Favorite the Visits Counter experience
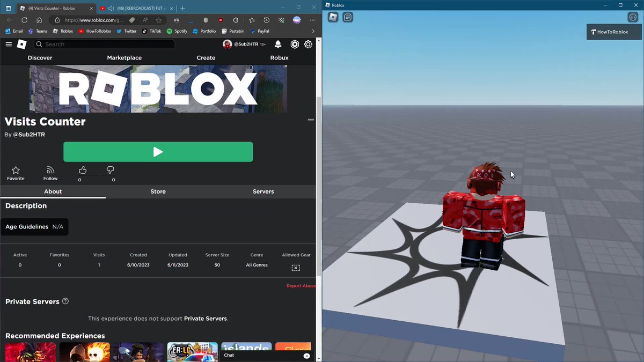Screen dimensions: 644x362 pyautogui.click(x=16, y=171)
